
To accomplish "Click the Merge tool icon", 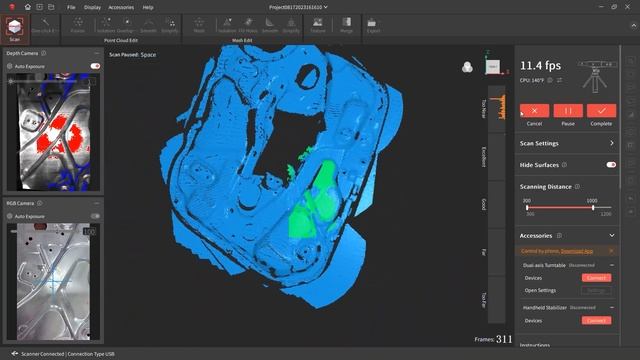I will 347,25.
